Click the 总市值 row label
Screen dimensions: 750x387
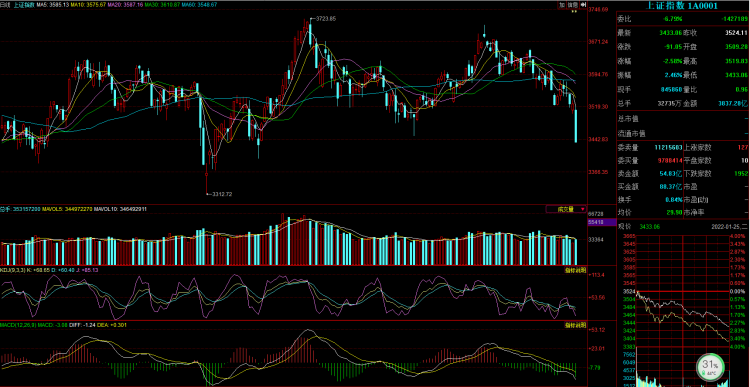point(628,118)
